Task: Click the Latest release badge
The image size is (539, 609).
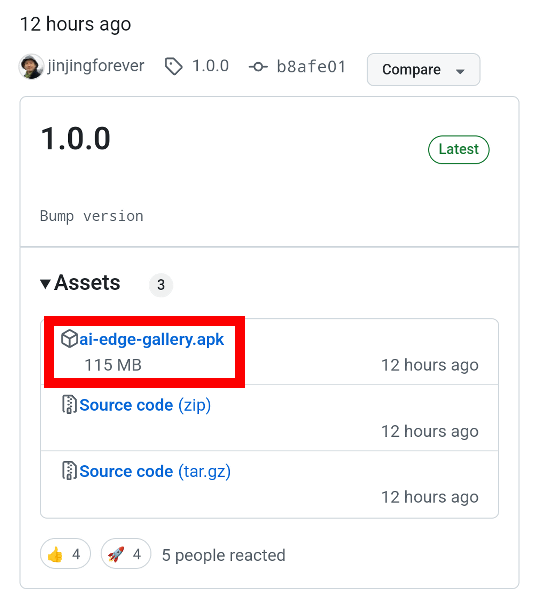Action: 459,150
